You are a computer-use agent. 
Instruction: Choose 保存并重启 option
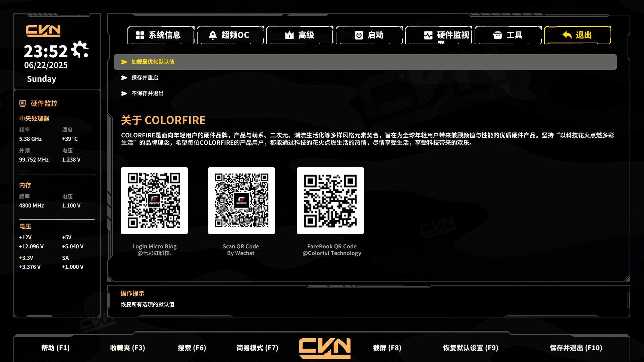[x=145, y=78]
